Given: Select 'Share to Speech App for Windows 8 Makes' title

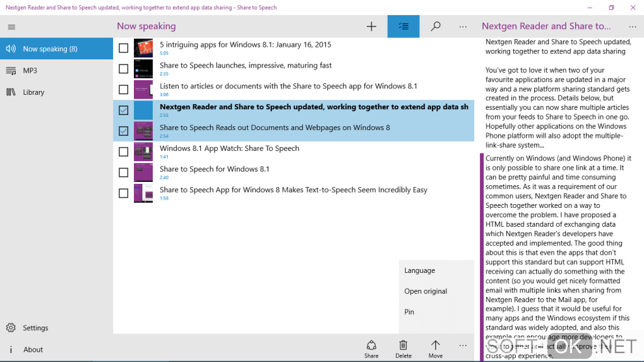Looking at the screenshot, I should 293,190.
